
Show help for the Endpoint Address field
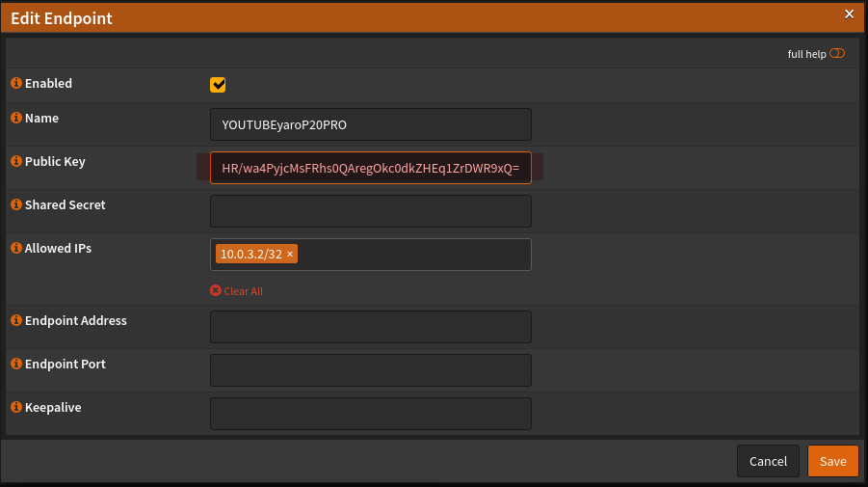point(16,320)
